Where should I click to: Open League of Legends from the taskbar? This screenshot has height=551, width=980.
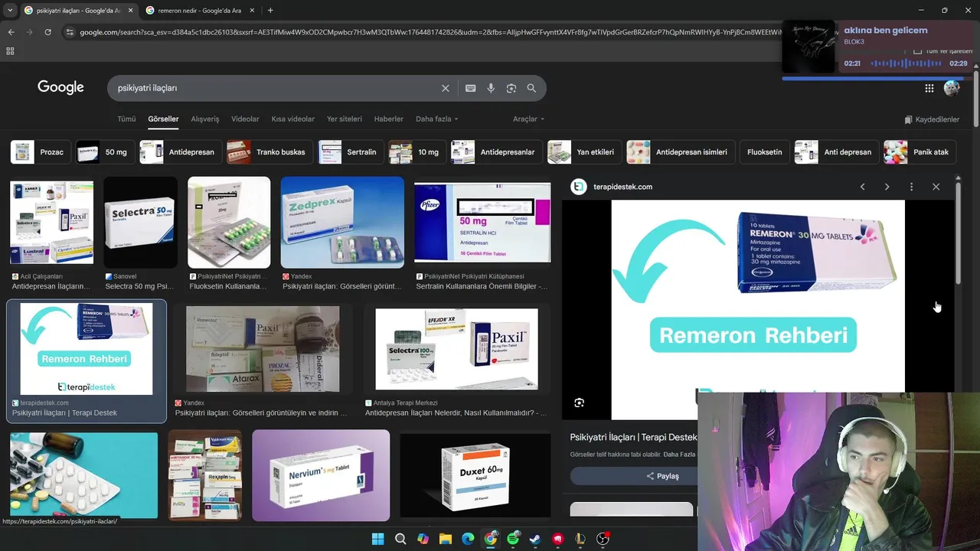(580, 539)
